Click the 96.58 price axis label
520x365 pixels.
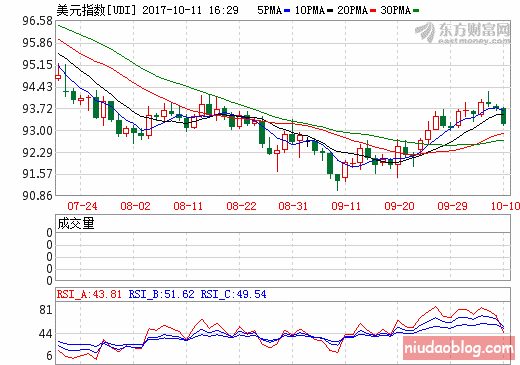[x=37, y=21]
